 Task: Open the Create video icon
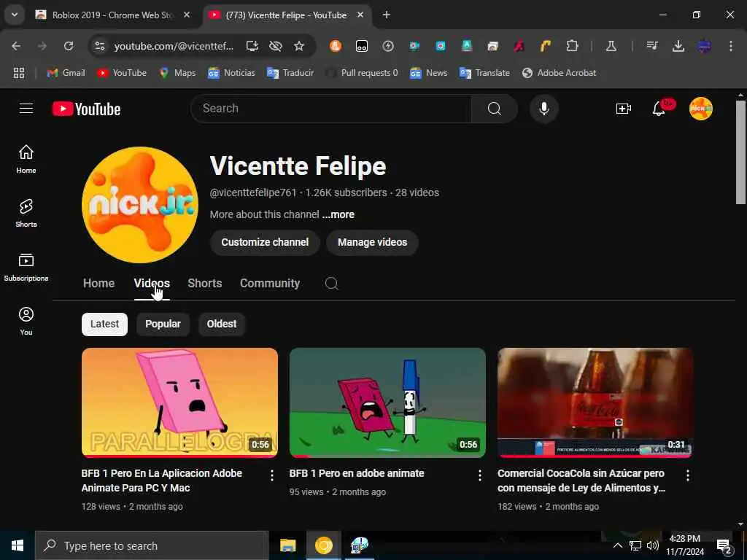623,109
